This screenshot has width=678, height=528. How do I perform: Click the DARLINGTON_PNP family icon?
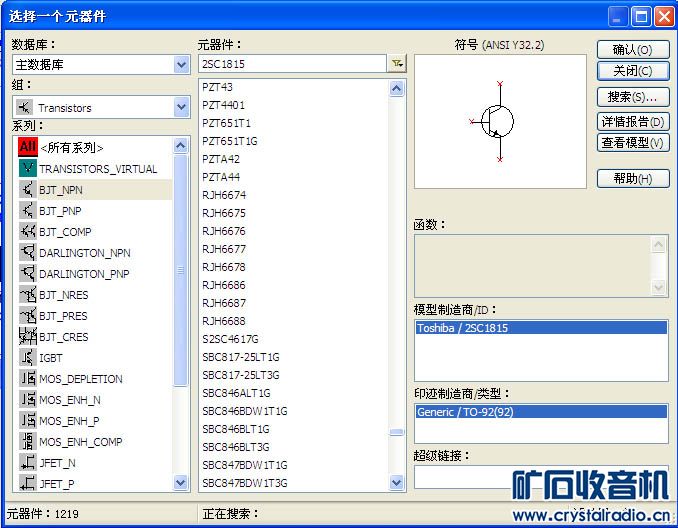28,273
